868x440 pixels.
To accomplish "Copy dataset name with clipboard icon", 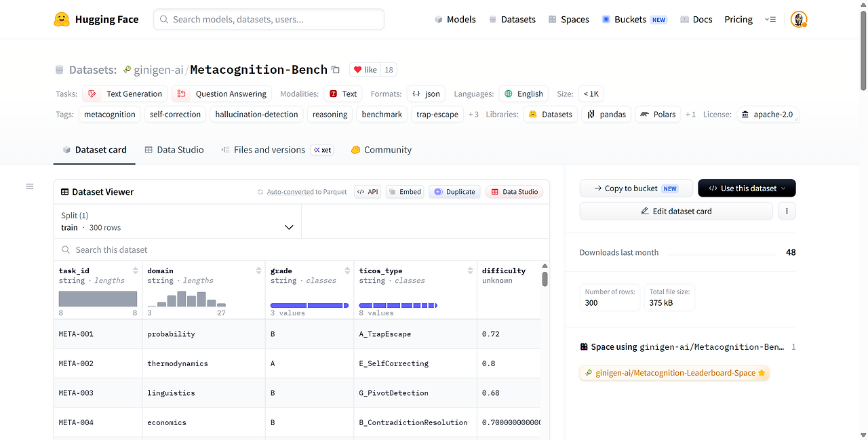I will coord(335,70).
